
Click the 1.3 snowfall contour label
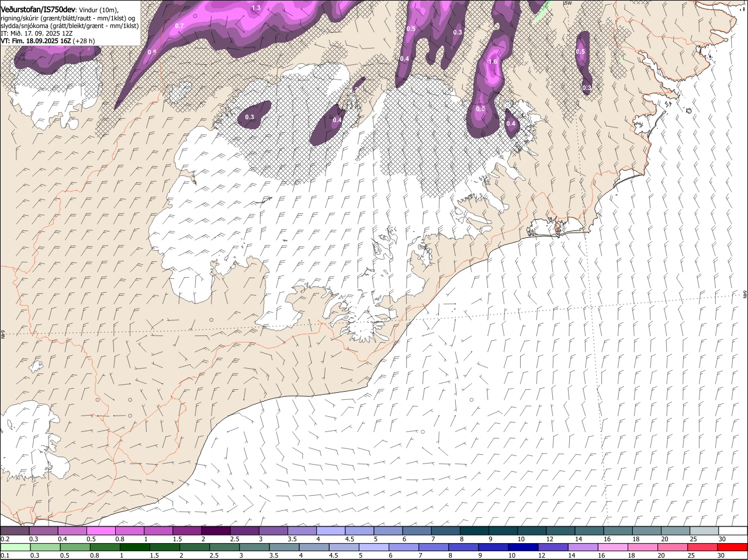(x=256, y=8)
